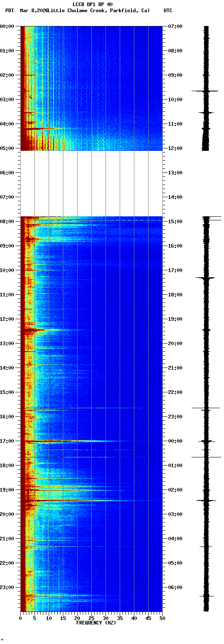This screenshot has width=224, height=644.
Task: Click the '06:00' PDT time label
Action: tap(7, 172)
